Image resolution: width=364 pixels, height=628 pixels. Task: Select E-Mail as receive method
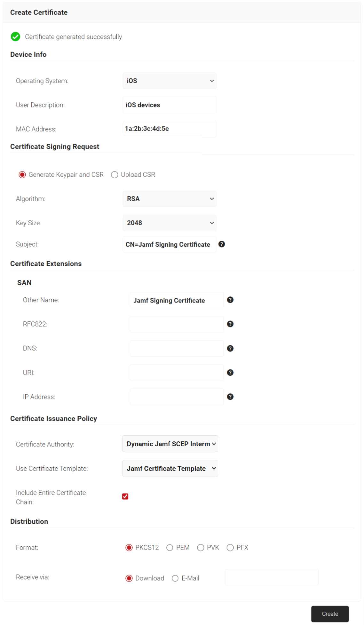click(175, 578)
